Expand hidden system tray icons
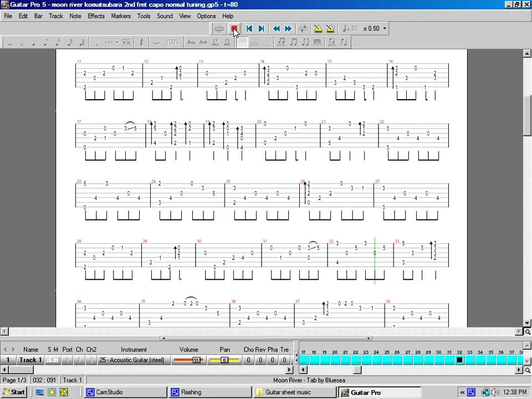 (462, 392)
